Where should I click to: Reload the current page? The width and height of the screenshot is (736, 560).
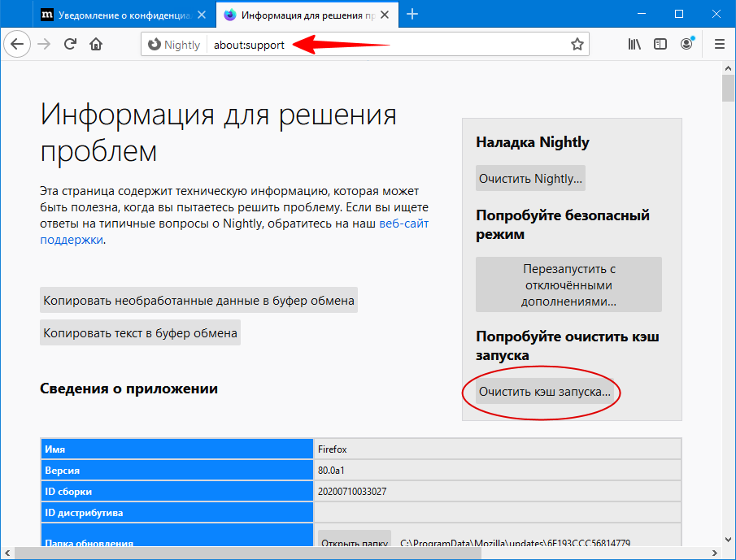(71, 44)
